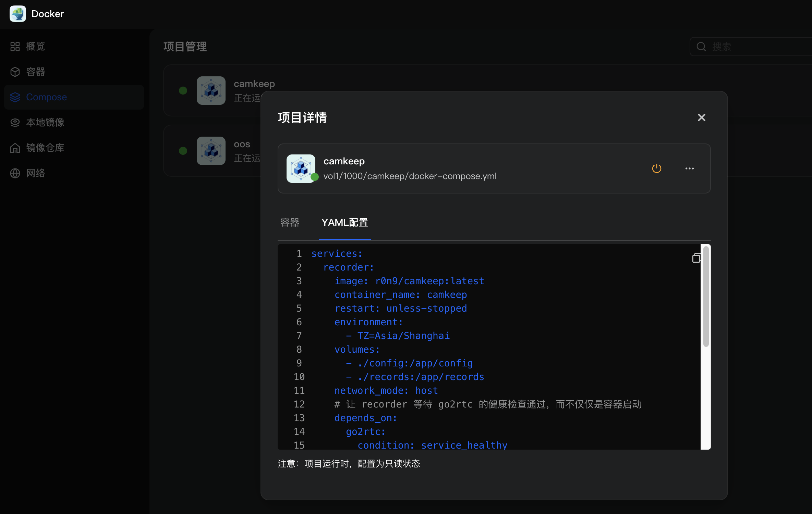Open the 概览 overview section

click(74, 46)
